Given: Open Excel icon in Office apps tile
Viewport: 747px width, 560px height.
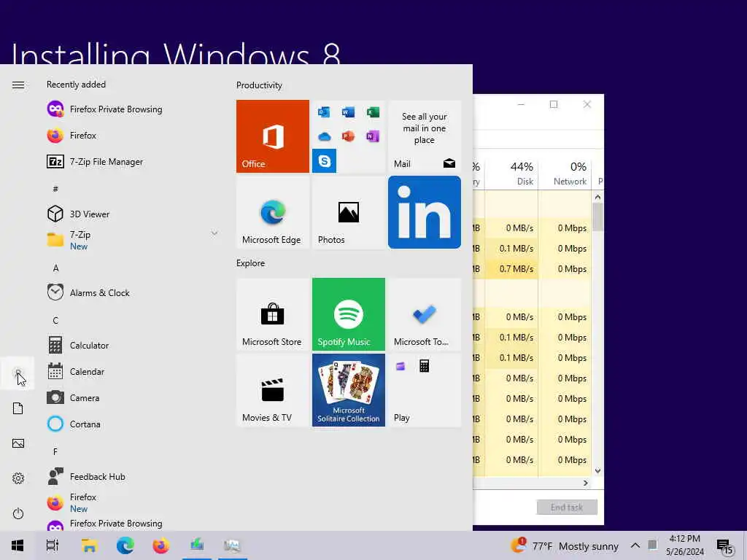Looking at the screenshot, I should 373,112.
